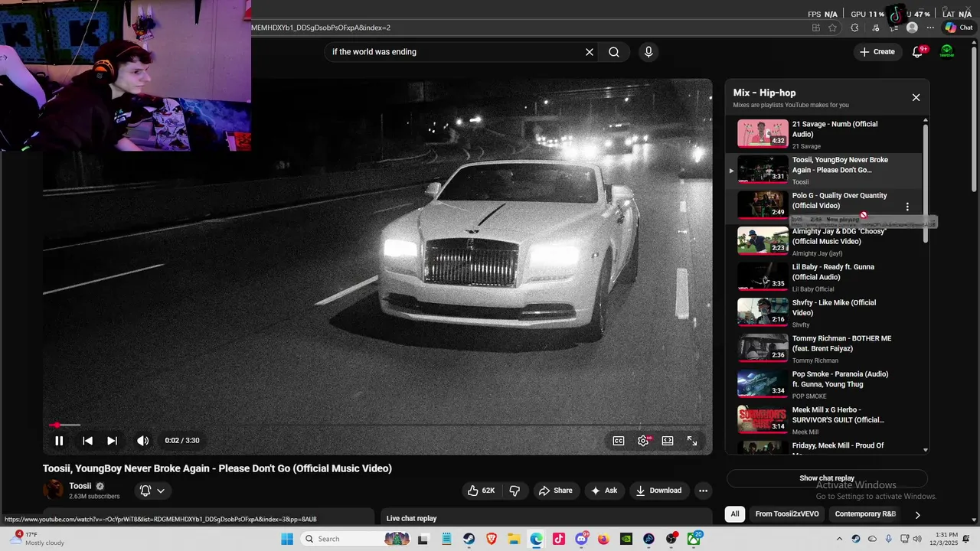Mute the video volume speaker icon
This screenshot has width=980, height=551.
[x=142, y=441]
